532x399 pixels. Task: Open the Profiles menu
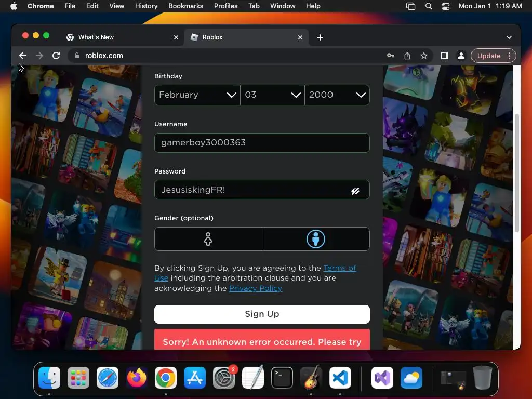[x=225, y=6]
